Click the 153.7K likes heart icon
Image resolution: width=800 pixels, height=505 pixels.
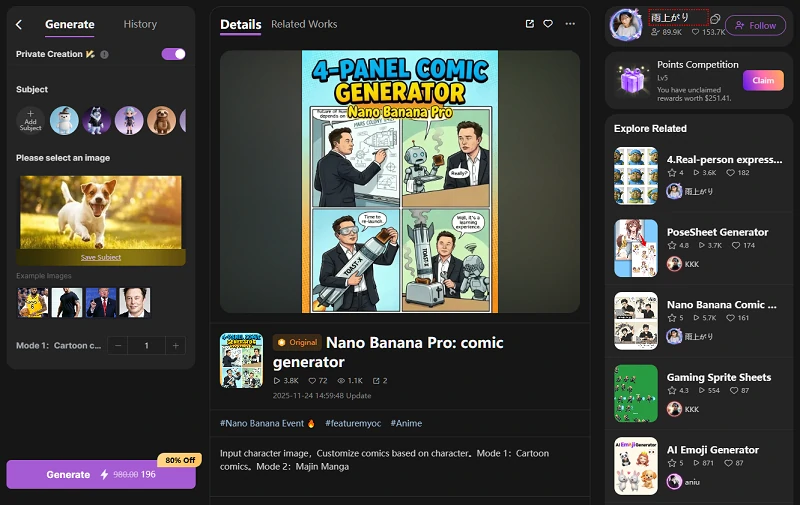[695, 32]
